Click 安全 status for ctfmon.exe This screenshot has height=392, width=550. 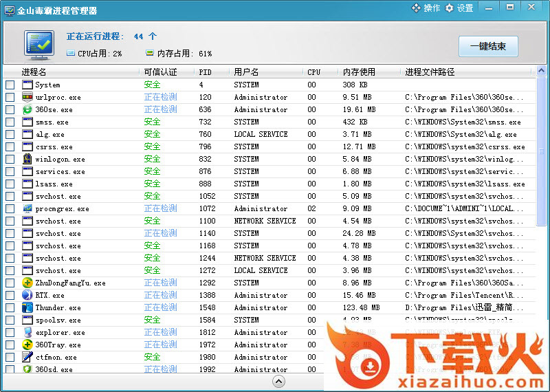(152, 357)
